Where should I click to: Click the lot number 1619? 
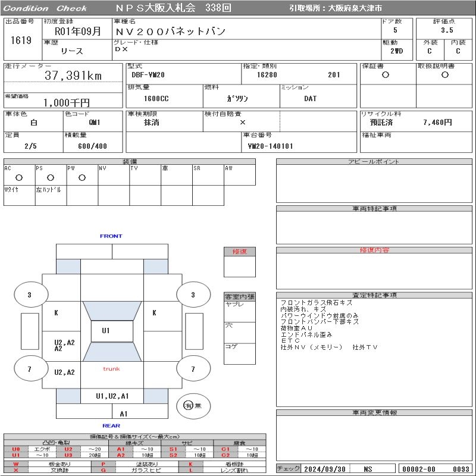[21, 40]
